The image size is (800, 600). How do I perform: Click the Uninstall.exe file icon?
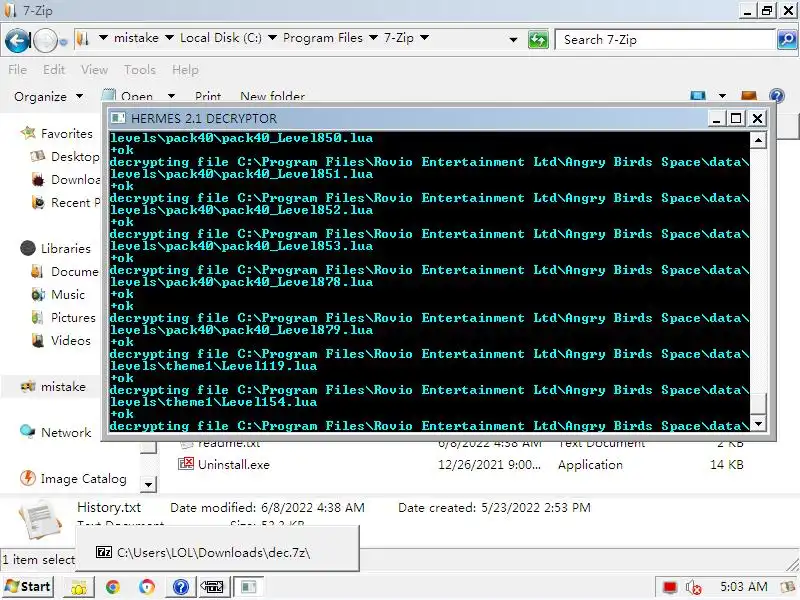coord(186,464)
